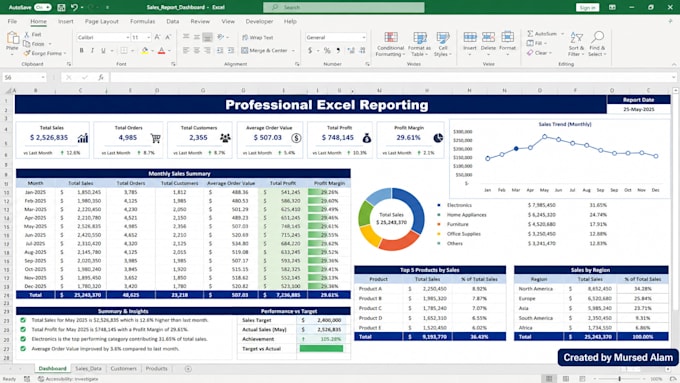This screenshot has width=680, height=383.
Task: Click Format Painter button
Action: (x=45, y=53)
